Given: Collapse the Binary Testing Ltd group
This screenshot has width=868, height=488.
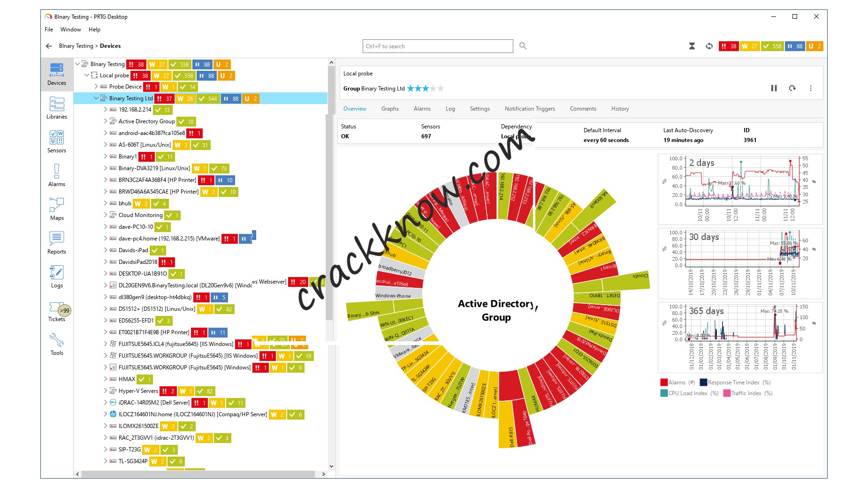Looking at the screenshot, I should click(x=96, y=98).
